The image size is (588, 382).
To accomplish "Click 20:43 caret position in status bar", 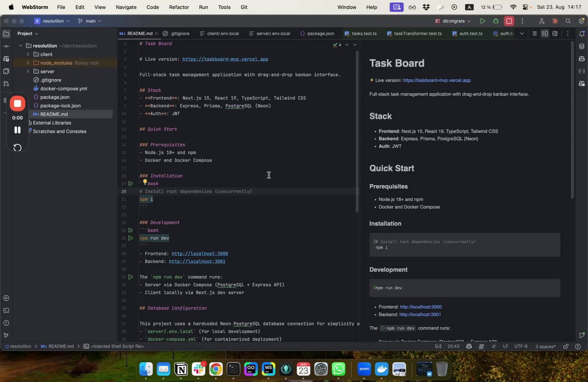I will click(453, 346).
